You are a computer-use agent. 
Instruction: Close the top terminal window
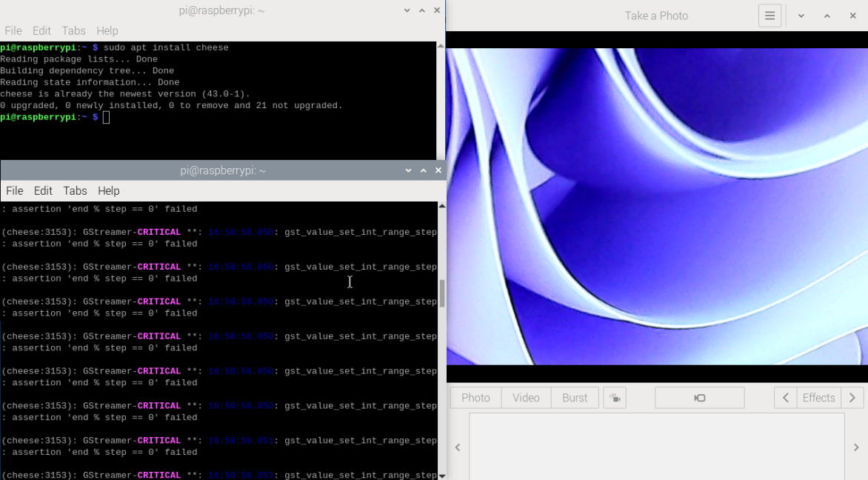pyautogui.click(x=437, y=10)
